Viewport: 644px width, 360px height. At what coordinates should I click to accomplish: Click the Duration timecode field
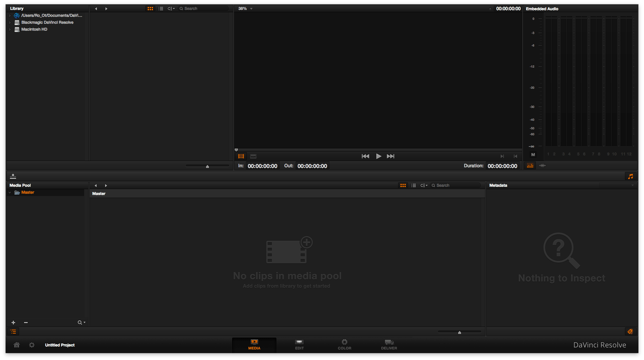pos(502,166)
